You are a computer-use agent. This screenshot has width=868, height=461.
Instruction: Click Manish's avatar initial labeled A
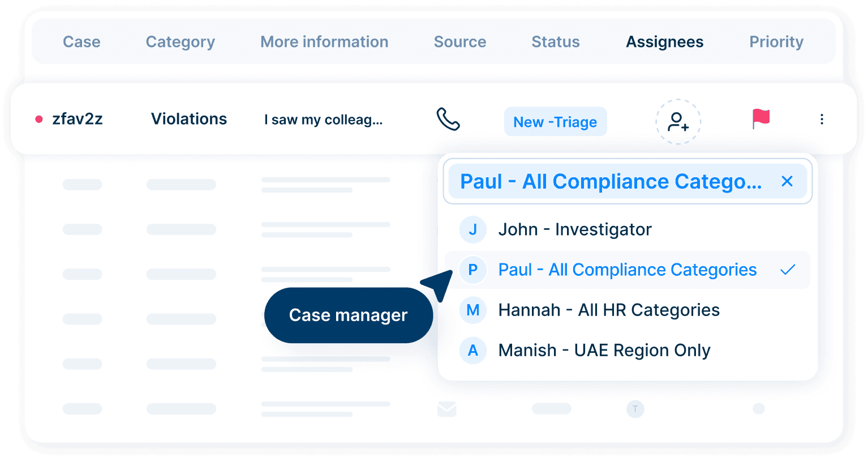click(x=473, y=350)
